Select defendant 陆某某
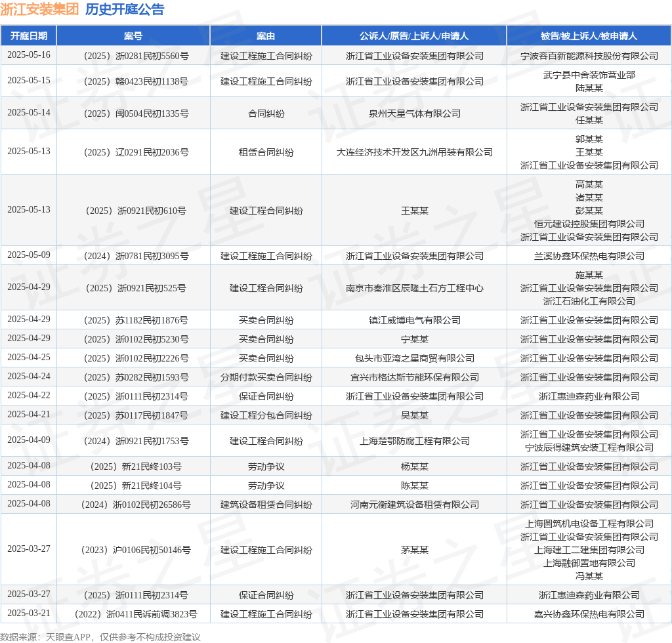The width and height of the screenshot is (672, 643). point(589,88)
